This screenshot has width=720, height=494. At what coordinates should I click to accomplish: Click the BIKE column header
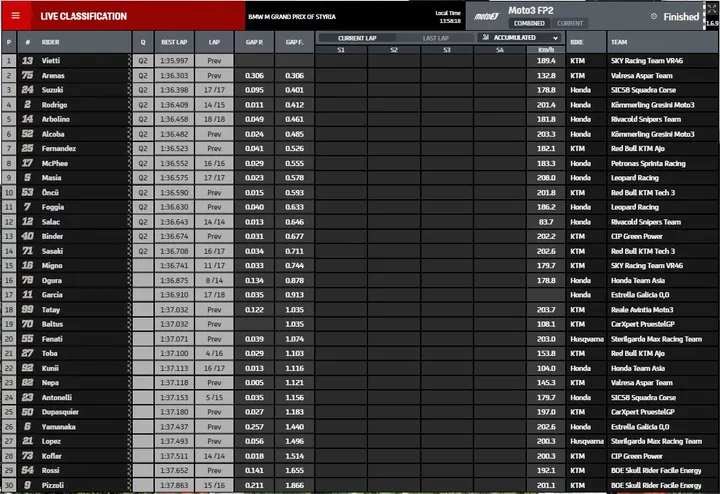pyautogui.click(x=577, y=42)
